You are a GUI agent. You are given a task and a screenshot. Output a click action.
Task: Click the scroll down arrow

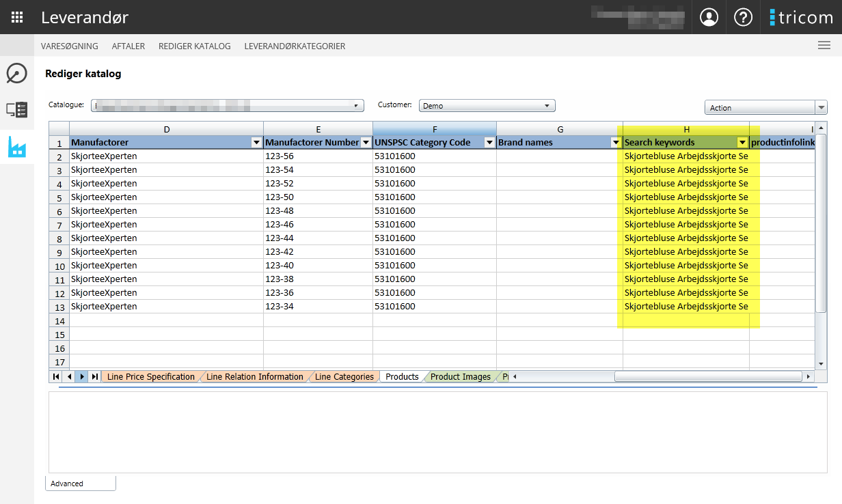pyautogui.click(x=821, y=365)
